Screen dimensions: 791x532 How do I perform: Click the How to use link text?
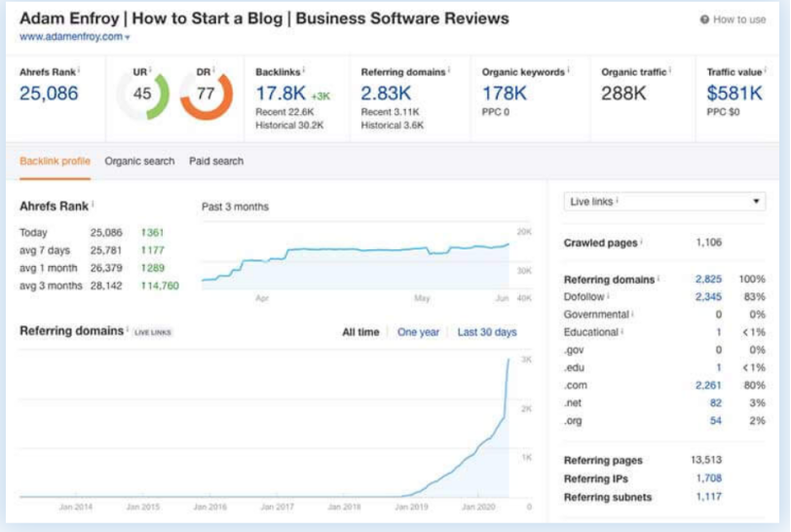point(739,19)
